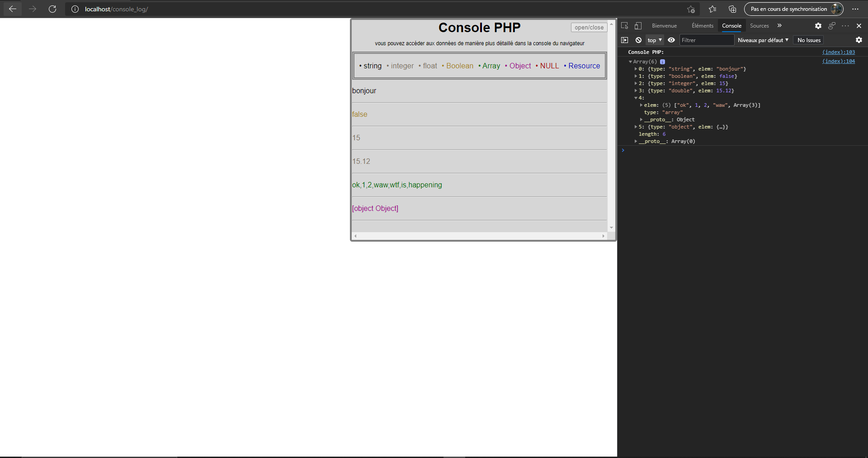Open the console sidebar panel icon
The image size is (868, 458).
[x=625, y=40]
